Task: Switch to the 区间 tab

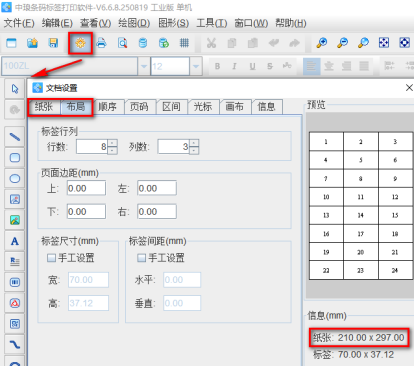Action: point(171,107)
